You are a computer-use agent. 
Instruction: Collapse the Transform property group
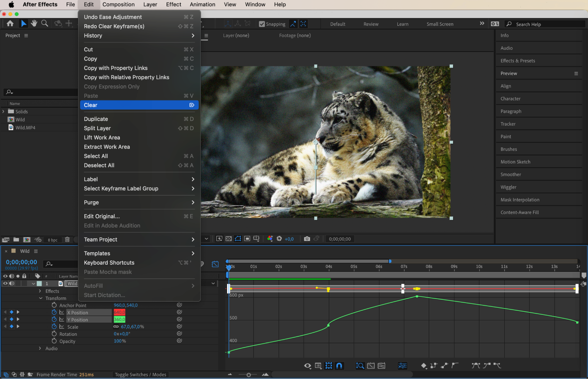tap(41, 298)
